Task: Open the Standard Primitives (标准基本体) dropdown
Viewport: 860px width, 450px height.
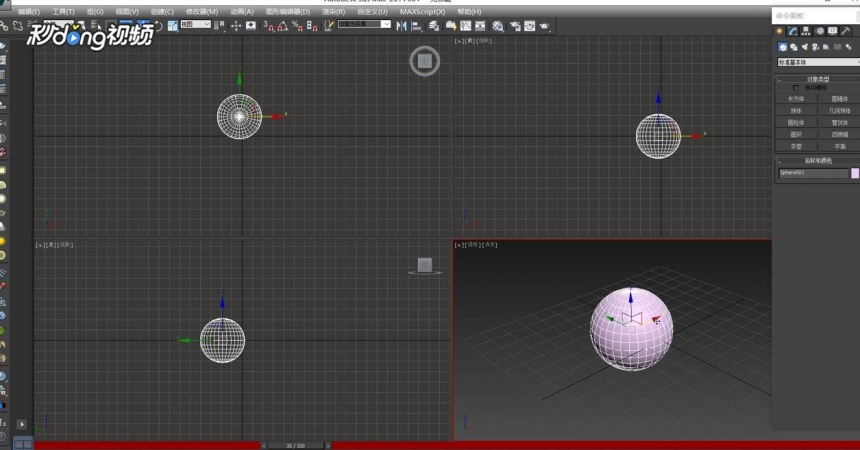Action: click(818, 62)
